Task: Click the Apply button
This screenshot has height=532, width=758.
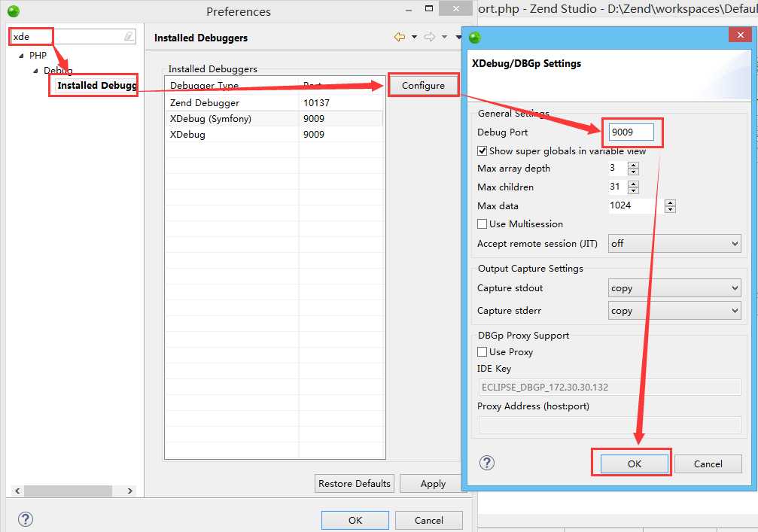Action: [433, 483]
